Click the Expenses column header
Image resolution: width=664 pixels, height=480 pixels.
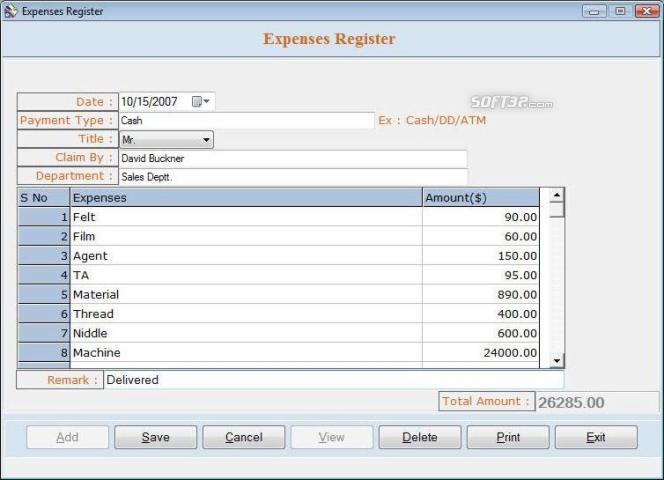coord(246,198)
